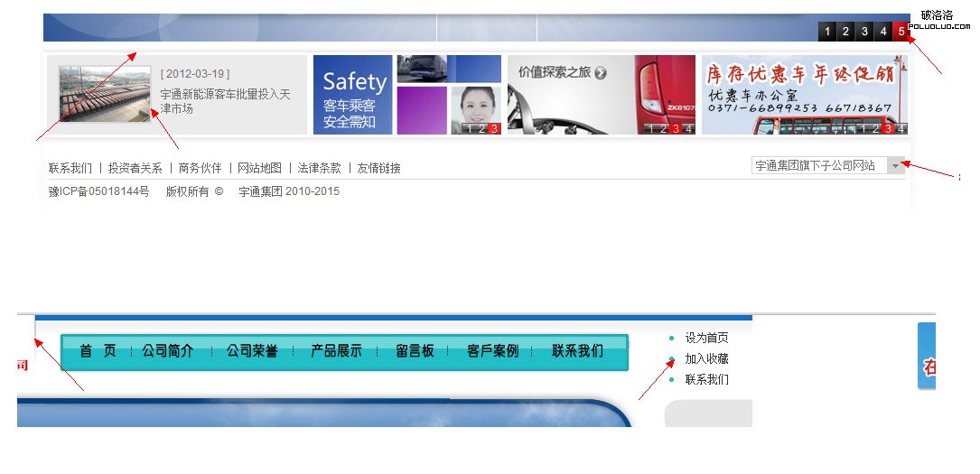Click slide number 5 in top banner
Viewport: 980px width, 474px height.
(901, 32)
